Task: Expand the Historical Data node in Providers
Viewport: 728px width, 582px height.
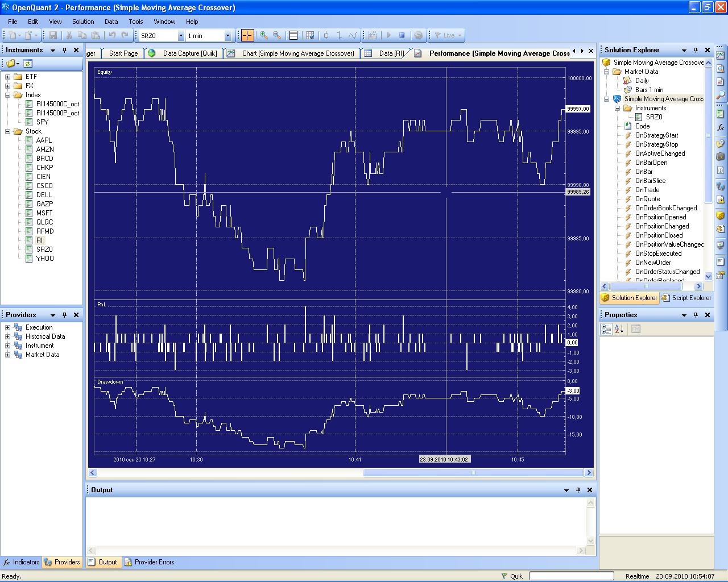Action: pos(8,336)
